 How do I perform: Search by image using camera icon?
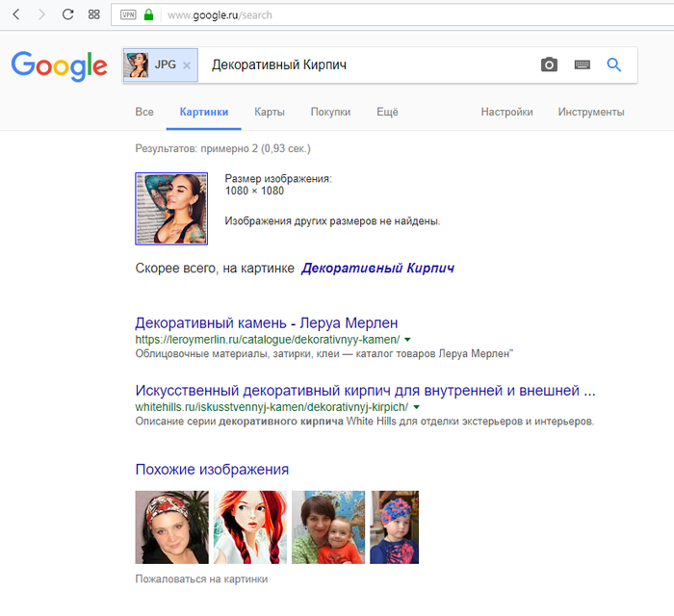[549, 64]
